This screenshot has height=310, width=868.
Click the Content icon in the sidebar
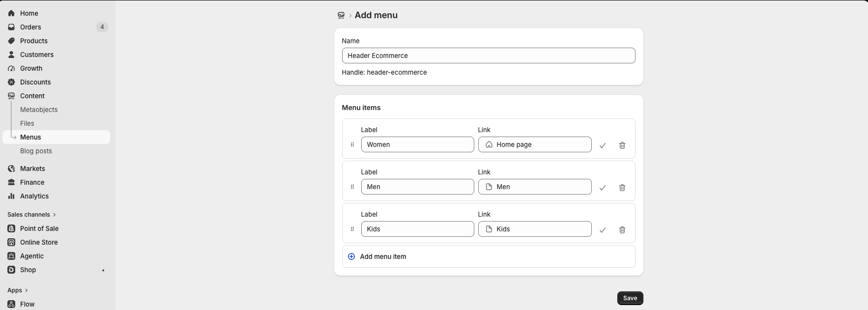11,96
